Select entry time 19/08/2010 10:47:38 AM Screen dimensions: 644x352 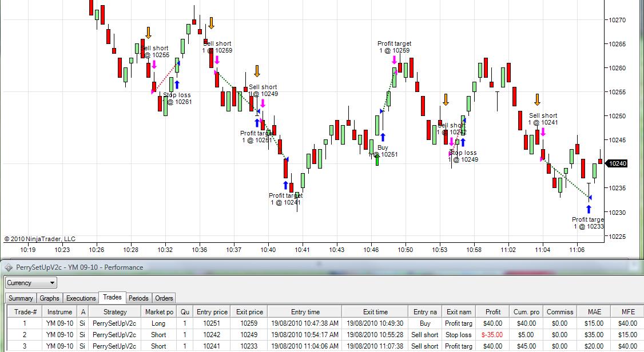tap(305, 323)
